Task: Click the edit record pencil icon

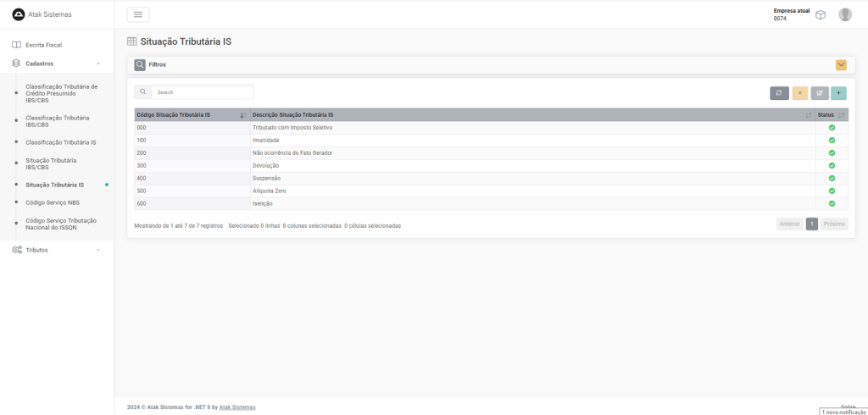Action: [x=820, y=93]
